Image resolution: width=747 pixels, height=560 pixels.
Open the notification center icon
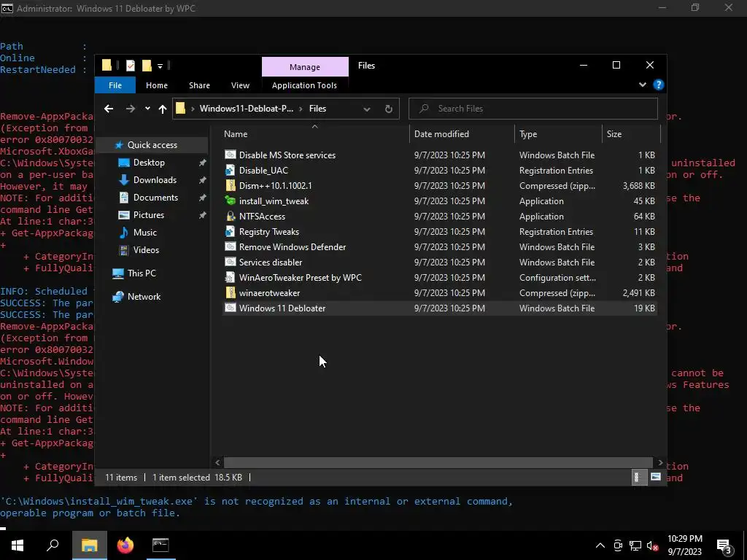724,545
